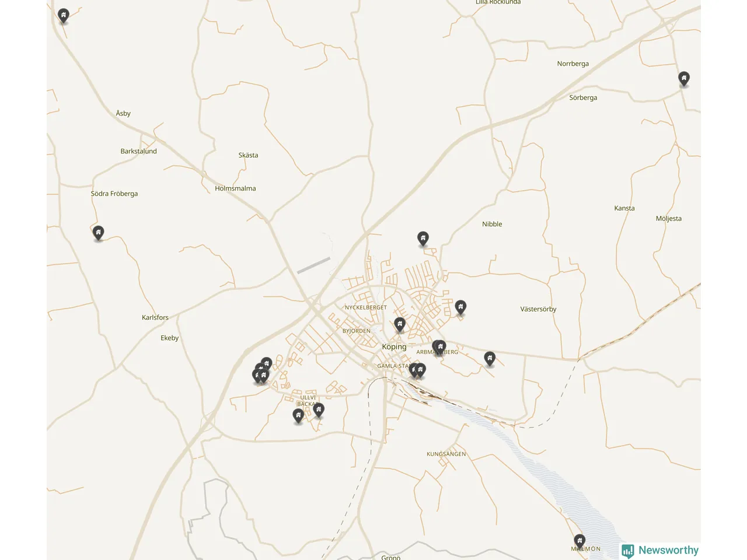Open the house marker southwest of Nibble
747x560 pixels.
pyautogui.click(x=423, y=238)
